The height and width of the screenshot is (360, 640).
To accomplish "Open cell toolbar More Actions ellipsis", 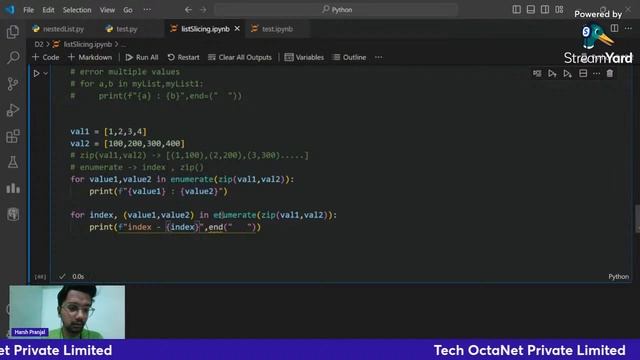I will click(596, 73).
